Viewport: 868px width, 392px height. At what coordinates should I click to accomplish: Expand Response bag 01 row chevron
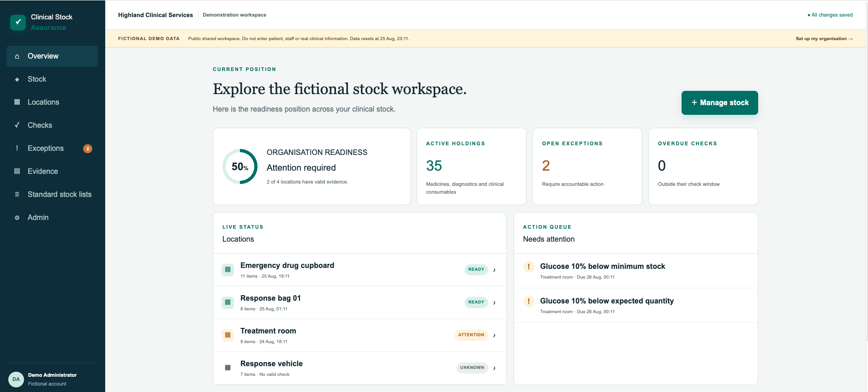[x=494, y=303]
